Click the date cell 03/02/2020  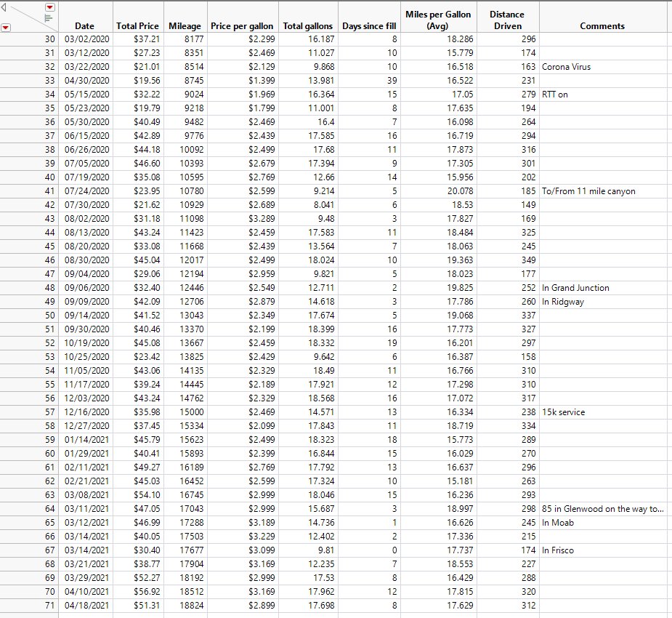point(87,39)
